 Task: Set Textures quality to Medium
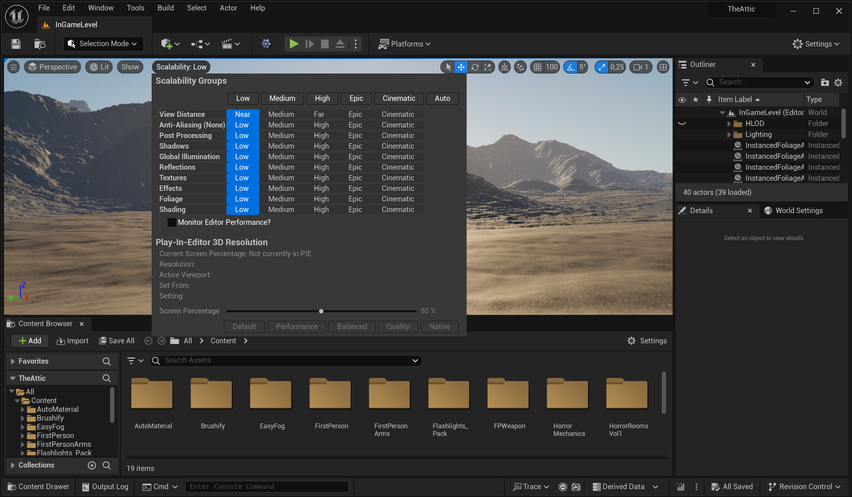(281, 178)
